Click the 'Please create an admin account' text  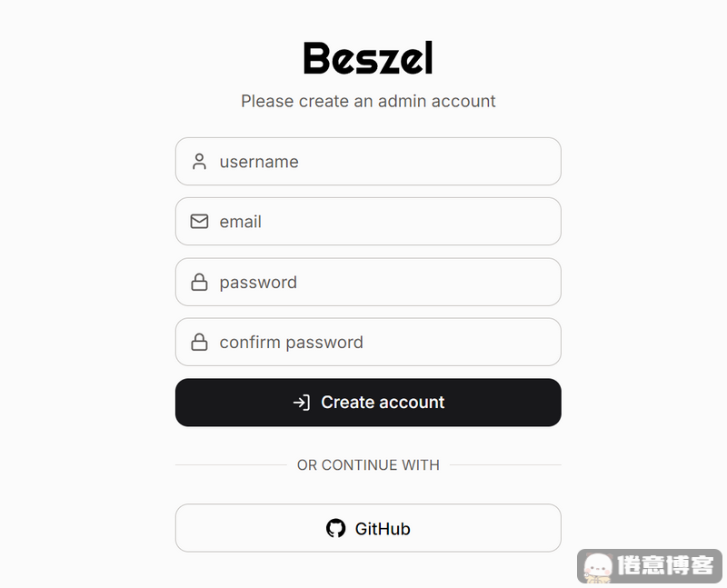pos(368,101)
